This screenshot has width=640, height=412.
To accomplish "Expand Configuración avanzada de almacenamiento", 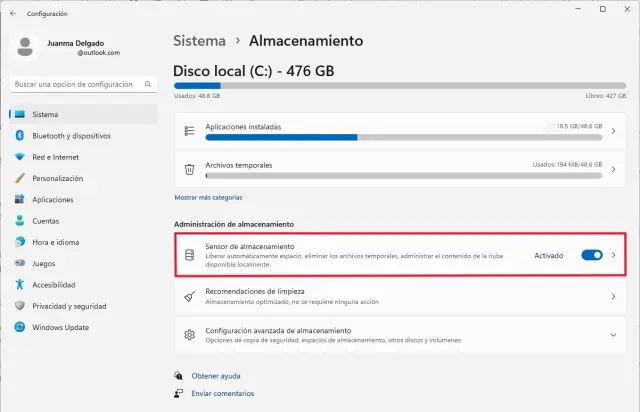I will (612, 334).
